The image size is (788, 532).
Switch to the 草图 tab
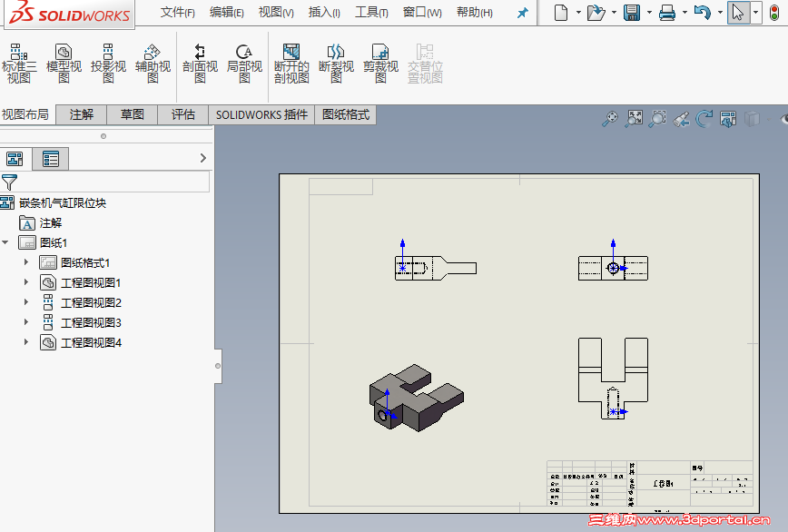[133, 115]
